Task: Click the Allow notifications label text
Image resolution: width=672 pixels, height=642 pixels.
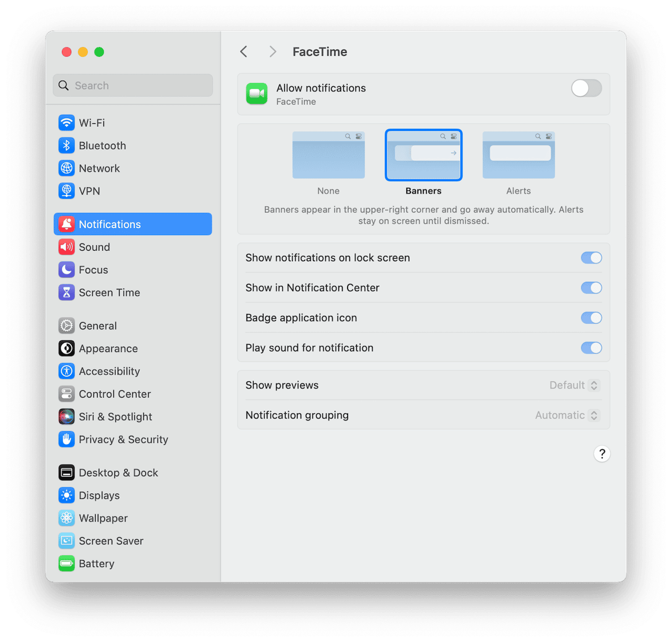Action: point(321,88)
